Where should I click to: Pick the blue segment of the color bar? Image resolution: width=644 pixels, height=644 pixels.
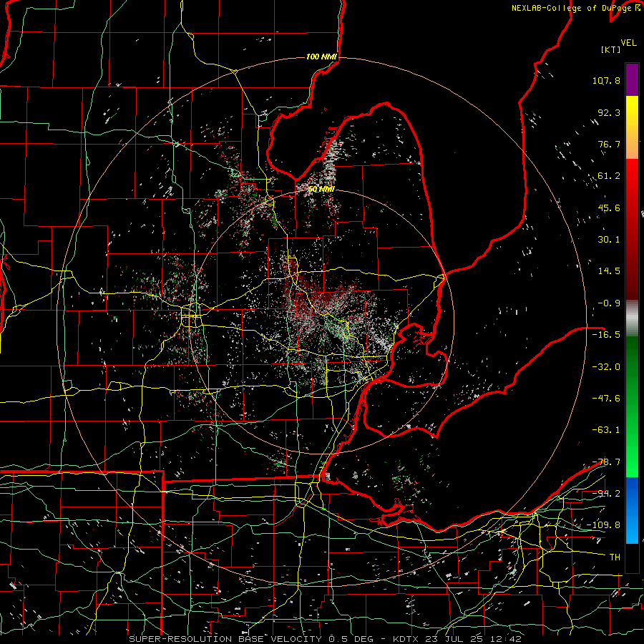point(632,510)
